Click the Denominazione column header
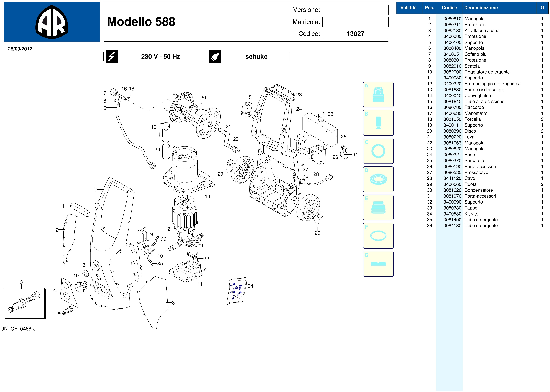550x392 pixels. (x=481, y=8)
